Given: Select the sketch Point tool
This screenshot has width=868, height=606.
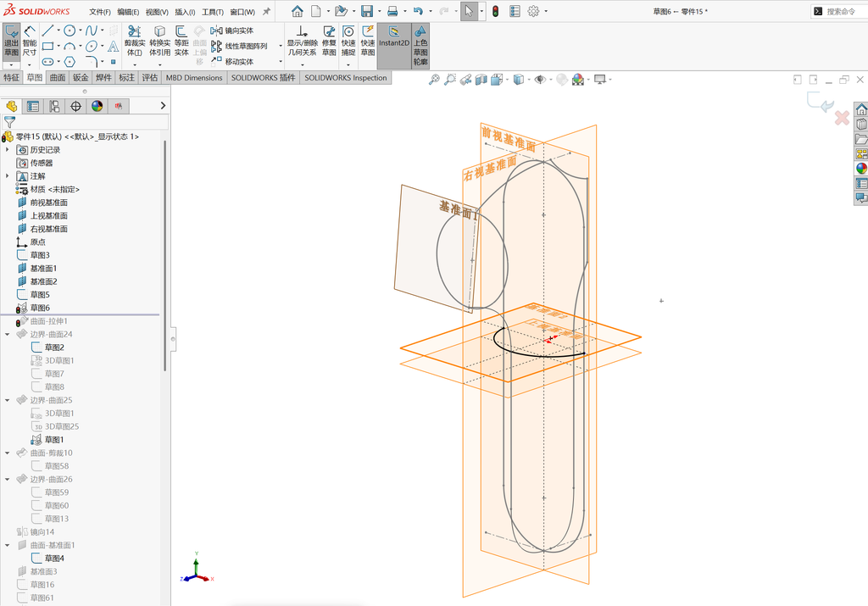Looking at the screenshot, I should (113, 61).
